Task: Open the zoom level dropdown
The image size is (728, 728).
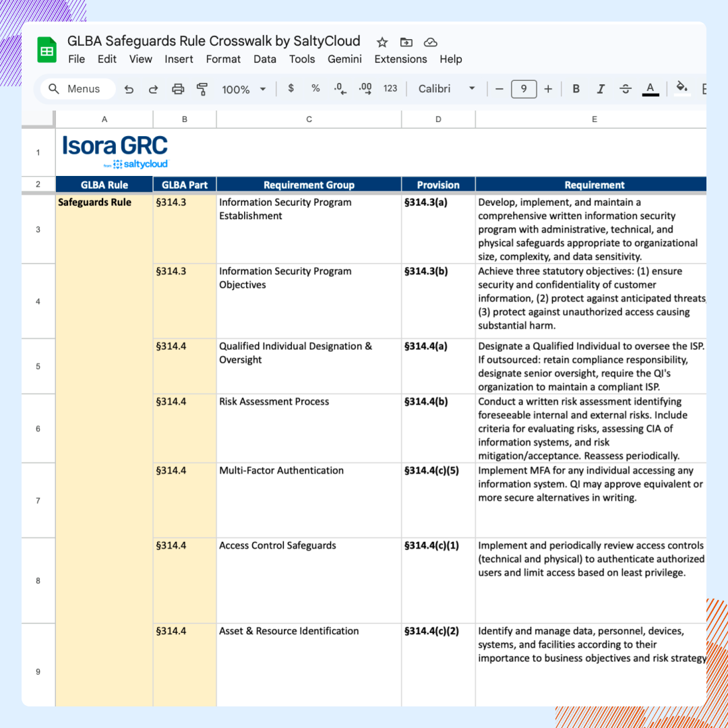Action: point(243,88)
